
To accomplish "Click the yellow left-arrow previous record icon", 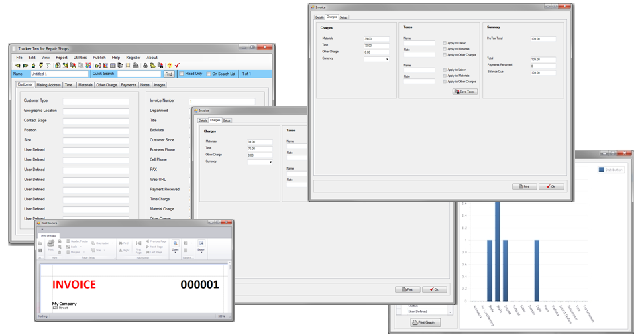I will pos(17,65).
